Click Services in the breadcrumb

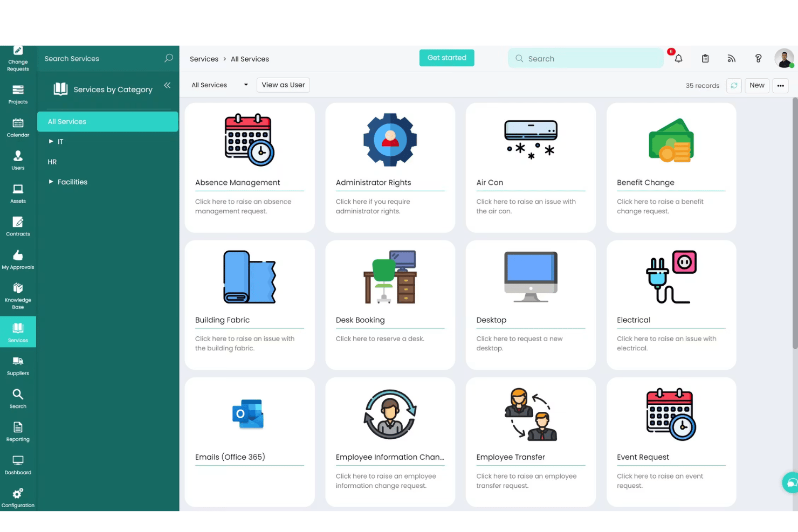204,59
